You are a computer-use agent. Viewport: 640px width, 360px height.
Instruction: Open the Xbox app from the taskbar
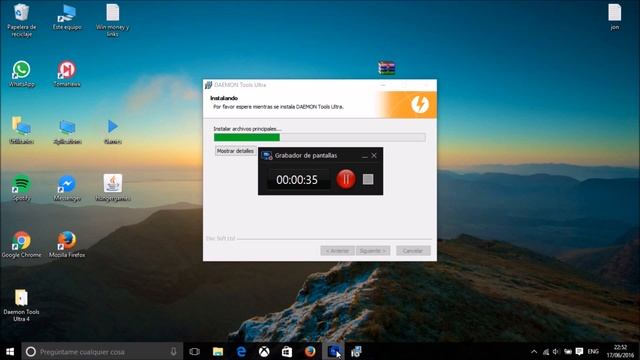point(264,351)
